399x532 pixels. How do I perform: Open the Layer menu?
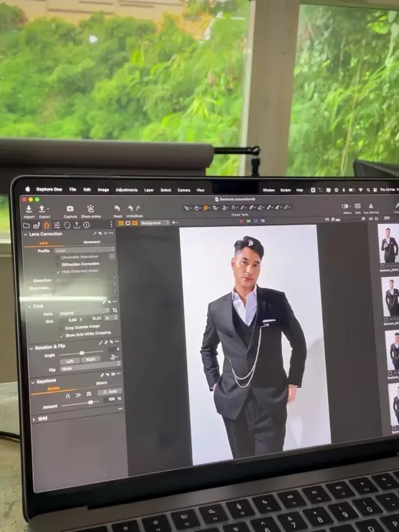149,190
